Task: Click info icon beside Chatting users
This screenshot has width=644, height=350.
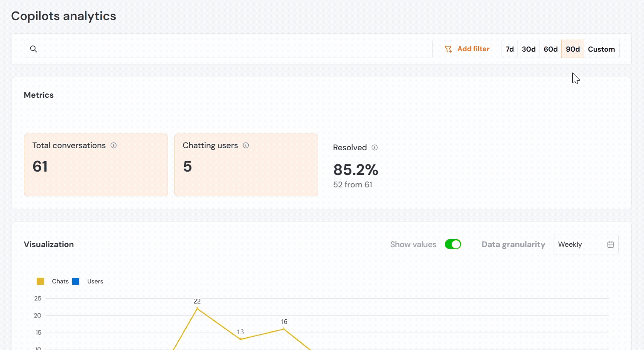Action: click(x=246, y=146)
